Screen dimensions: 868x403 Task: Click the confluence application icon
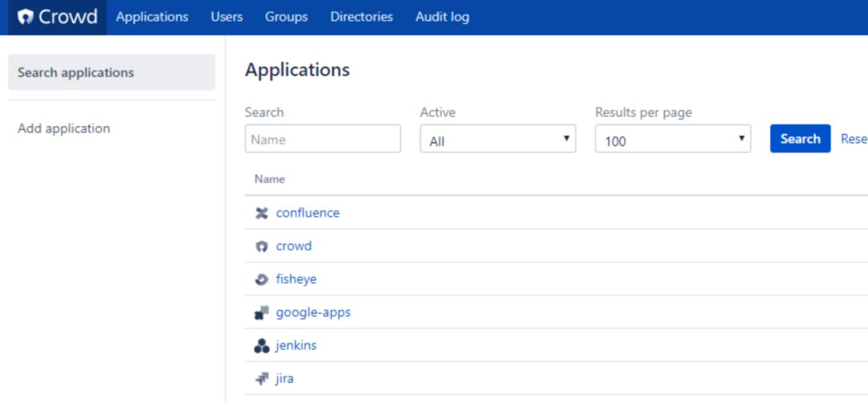[x=261, y=214]
